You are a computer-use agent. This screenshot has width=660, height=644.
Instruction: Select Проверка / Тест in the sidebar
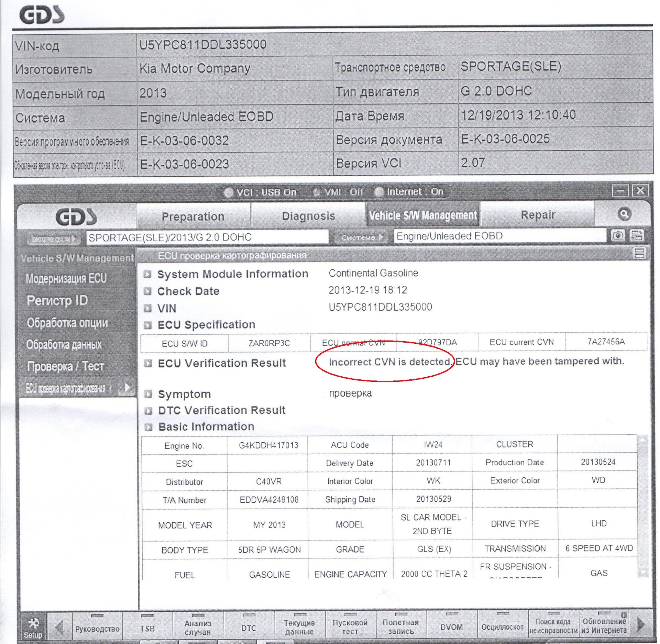point(65,366)
